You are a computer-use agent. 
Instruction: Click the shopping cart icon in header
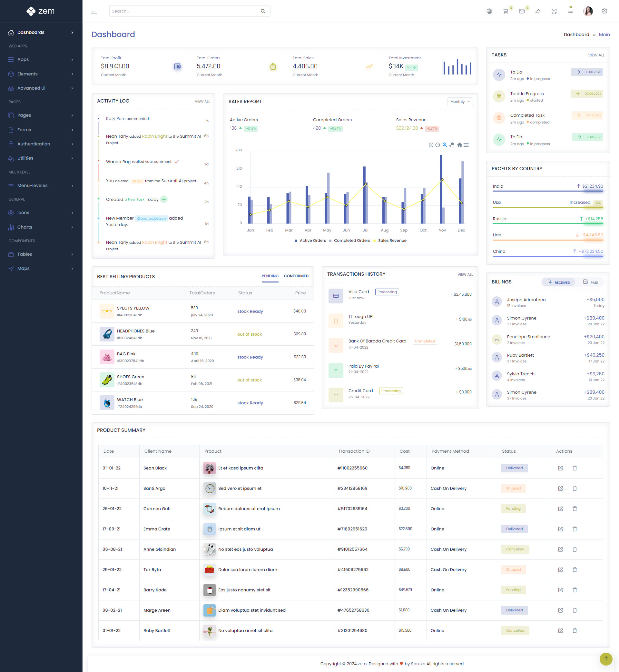coord(506,11)
